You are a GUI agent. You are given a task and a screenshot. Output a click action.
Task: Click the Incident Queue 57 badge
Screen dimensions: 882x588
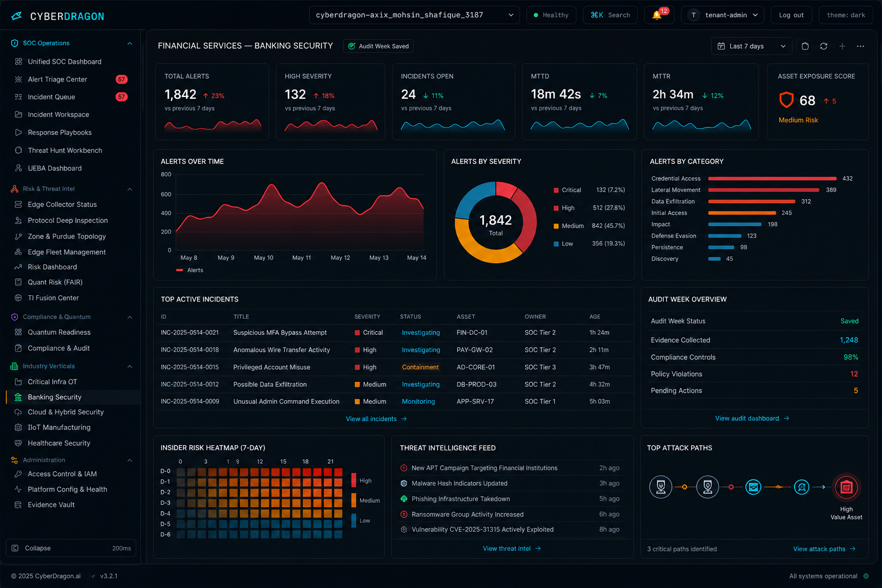click(x=122, y=97)
